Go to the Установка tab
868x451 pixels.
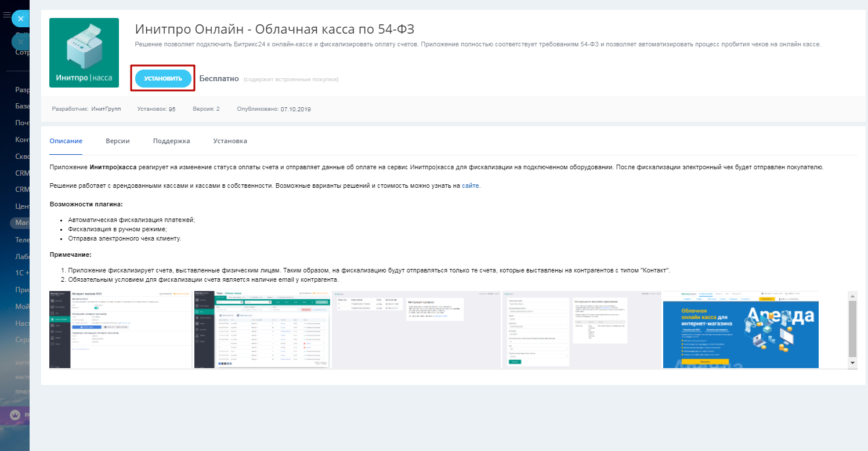tap(230, 141)
